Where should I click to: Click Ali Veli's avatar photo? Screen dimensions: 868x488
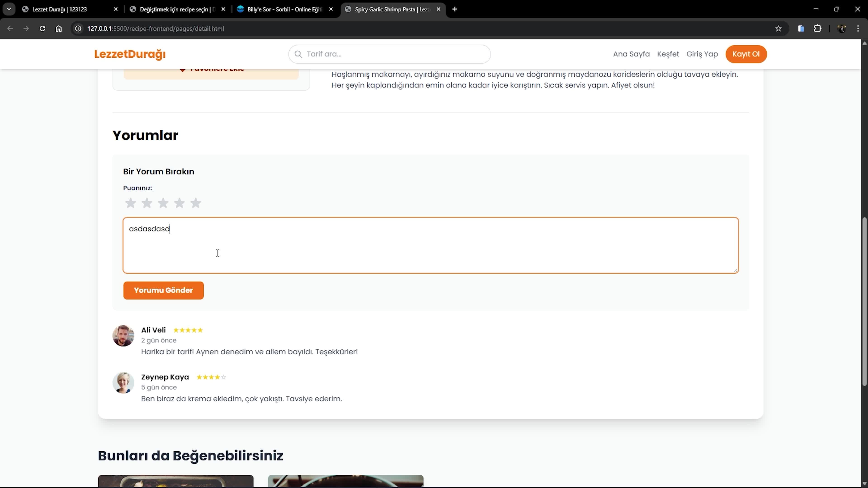tap(123, 335)
